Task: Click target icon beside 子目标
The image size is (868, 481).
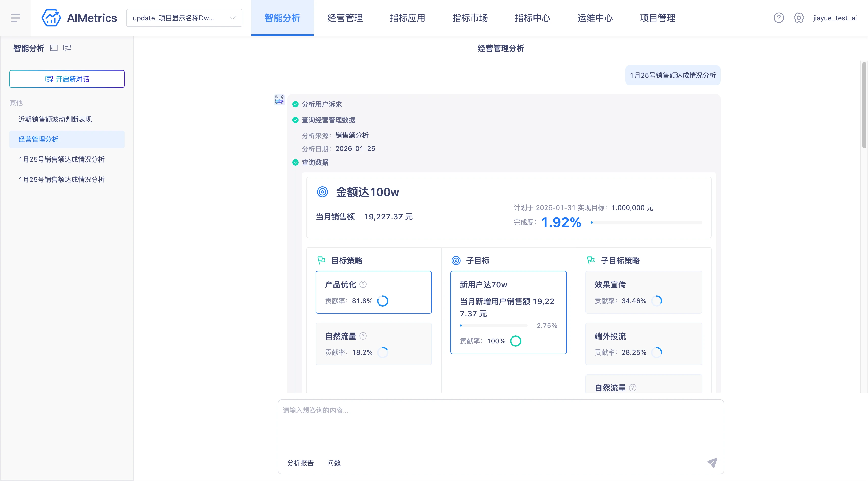Action: [456, 260]
